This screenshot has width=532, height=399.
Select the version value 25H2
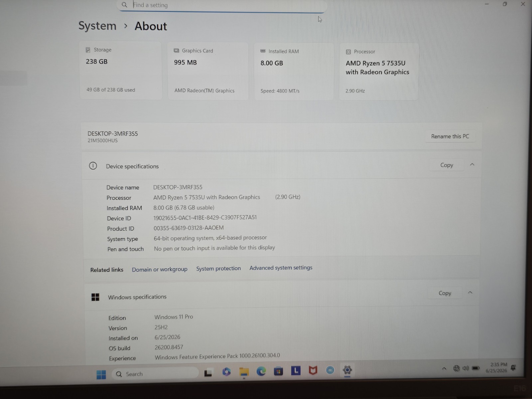point(161,327)
